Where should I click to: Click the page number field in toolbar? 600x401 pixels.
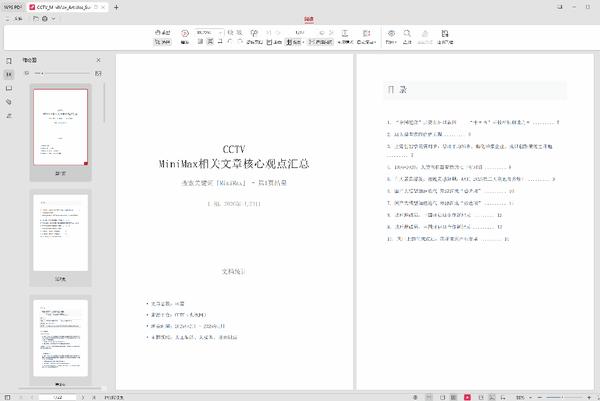click(x=301, y=33)
